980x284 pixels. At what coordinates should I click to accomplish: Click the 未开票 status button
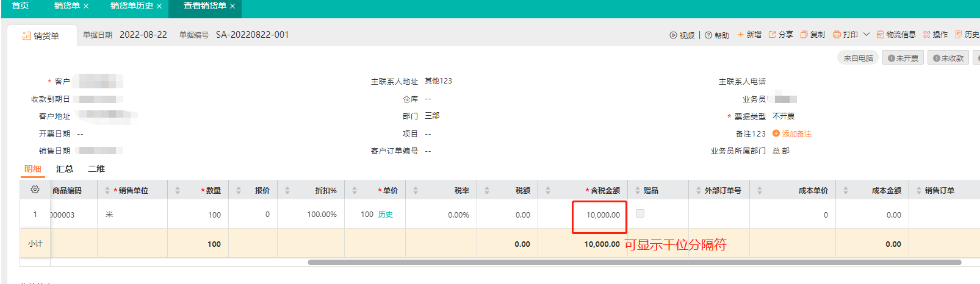pyautogui.click(x=903, y=59)
